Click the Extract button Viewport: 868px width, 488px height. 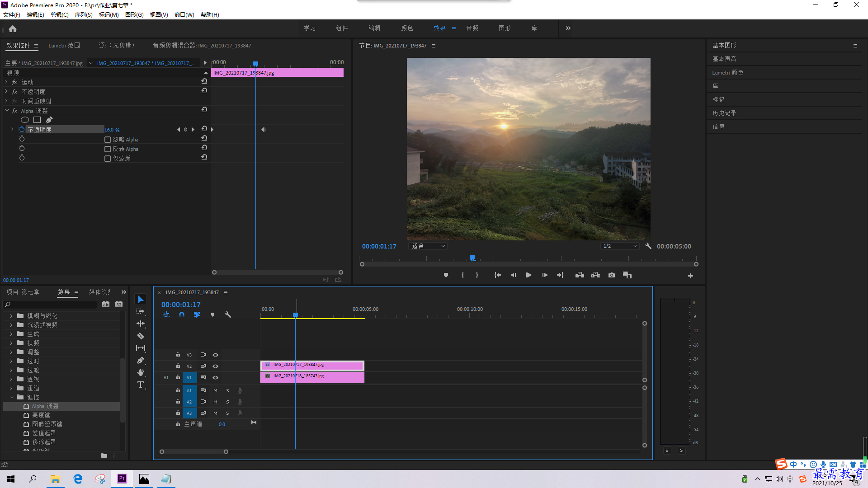(x=595, y=275)
